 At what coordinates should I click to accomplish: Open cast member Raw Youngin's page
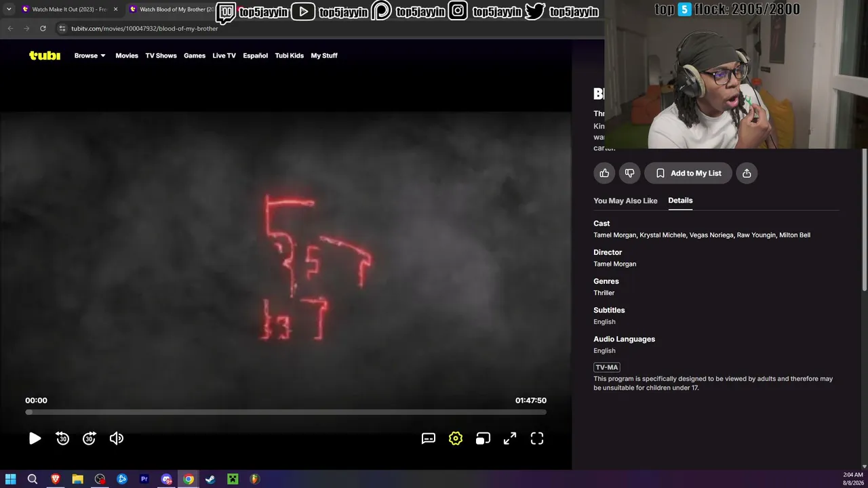click(x=756, y=235)
